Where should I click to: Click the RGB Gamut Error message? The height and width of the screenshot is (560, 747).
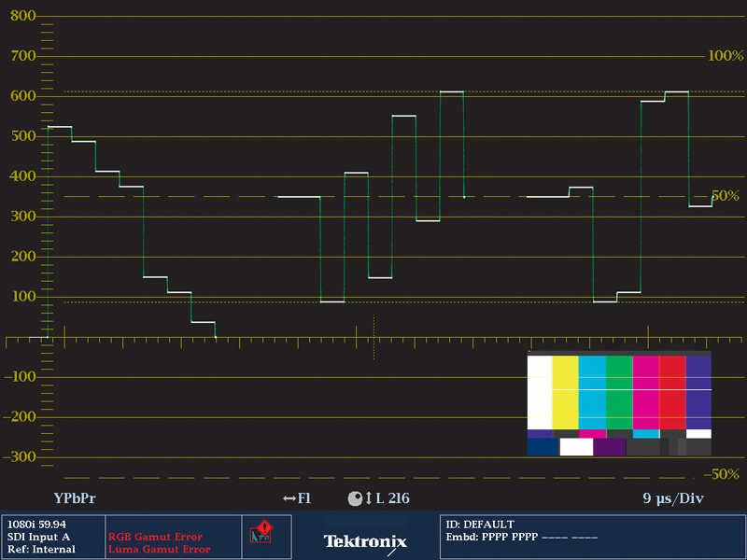click(155, 537)
